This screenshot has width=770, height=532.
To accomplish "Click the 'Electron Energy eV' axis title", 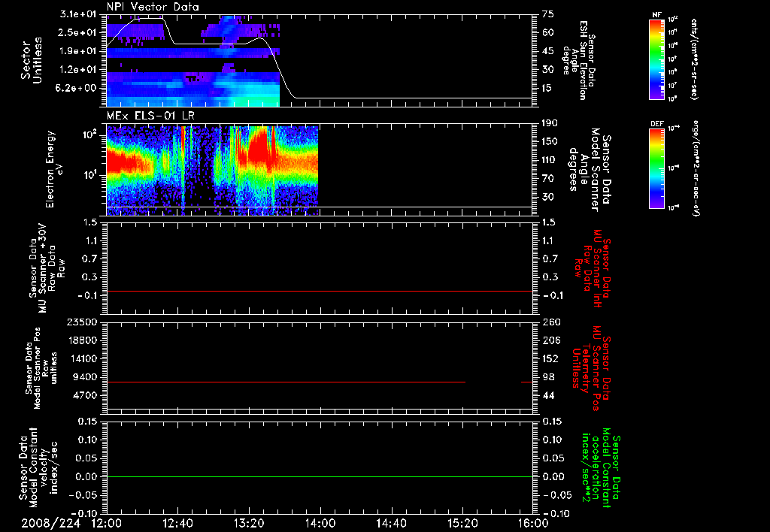I will tap(55, 169).
